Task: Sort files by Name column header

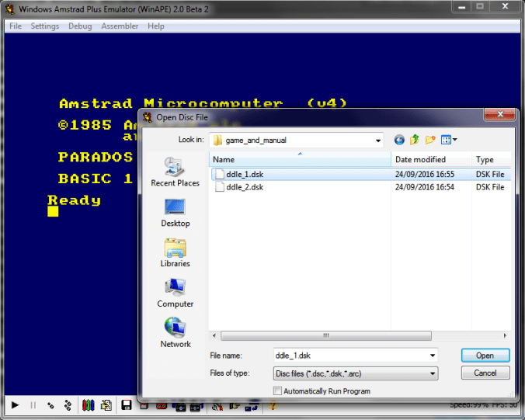Action: [300, 159]
